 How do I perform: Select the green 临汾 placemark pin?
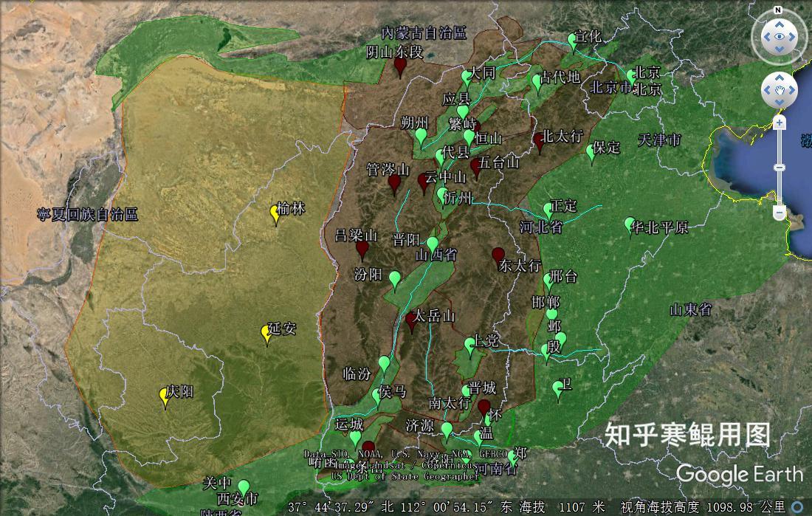(384, 364)
